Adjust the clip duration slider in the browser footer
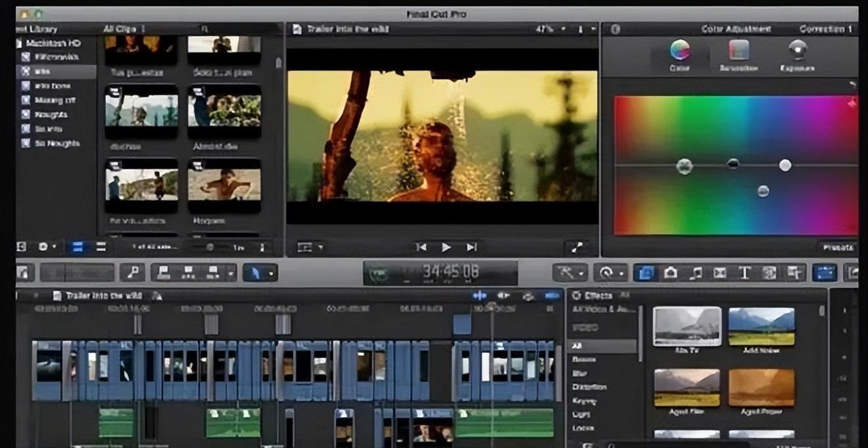The image size is (868, 448). (210, 247)
